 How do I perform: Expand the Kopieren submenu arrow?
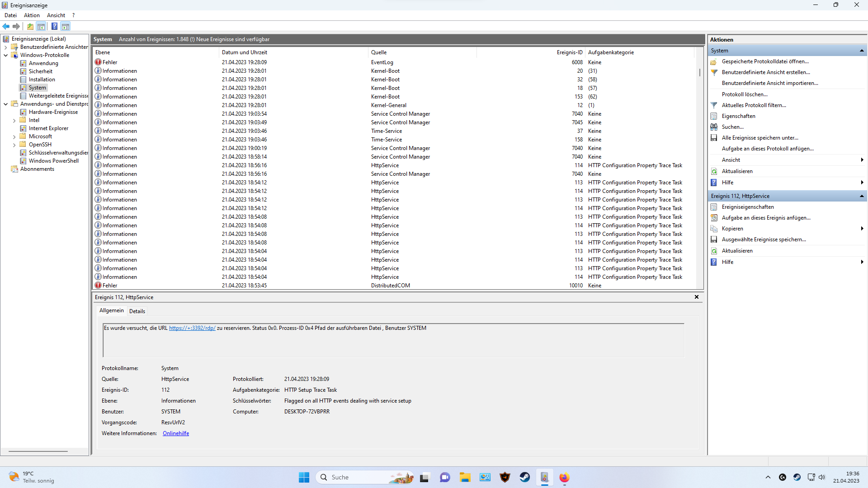coord(862,229)
